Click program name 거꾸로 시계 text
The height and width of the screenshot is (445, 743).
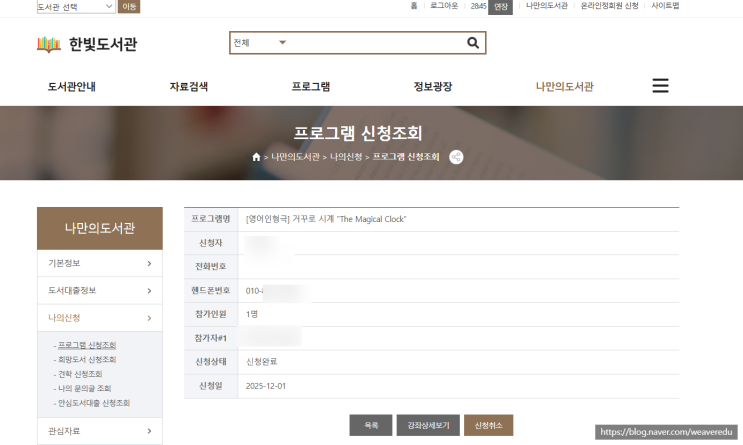326,219
